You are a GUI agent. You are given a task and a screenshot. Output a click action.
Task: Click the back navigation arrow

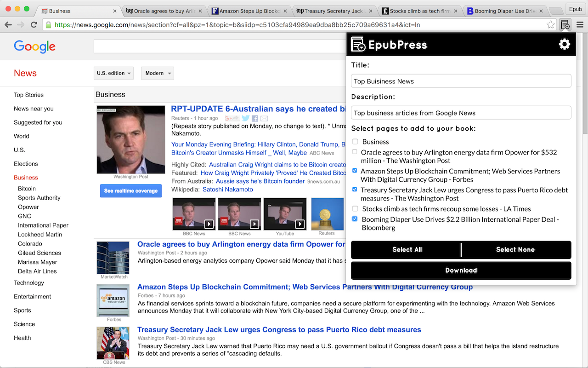[8, 24]
